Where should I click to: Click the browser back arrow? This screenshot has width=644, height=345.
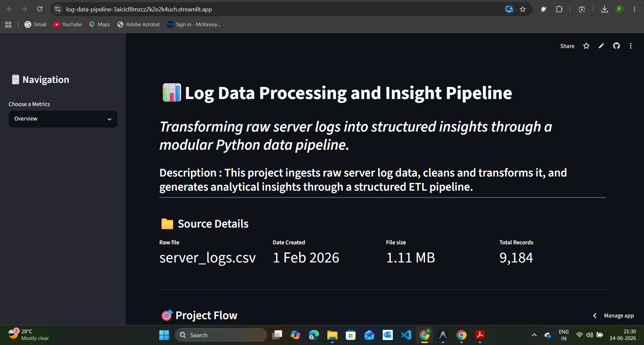pos(10,9)
